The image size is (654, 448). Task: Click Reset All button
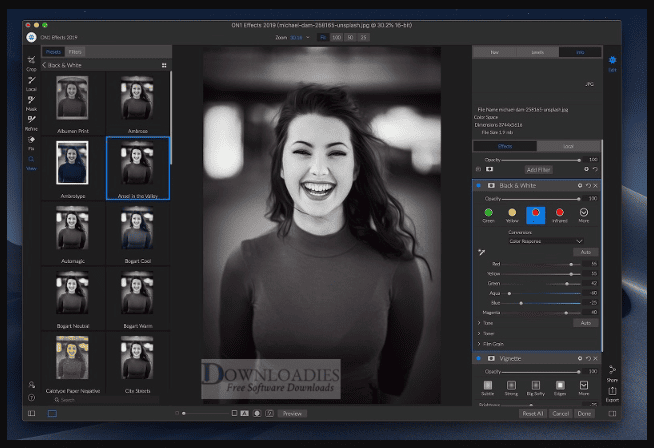coord(533,413)
